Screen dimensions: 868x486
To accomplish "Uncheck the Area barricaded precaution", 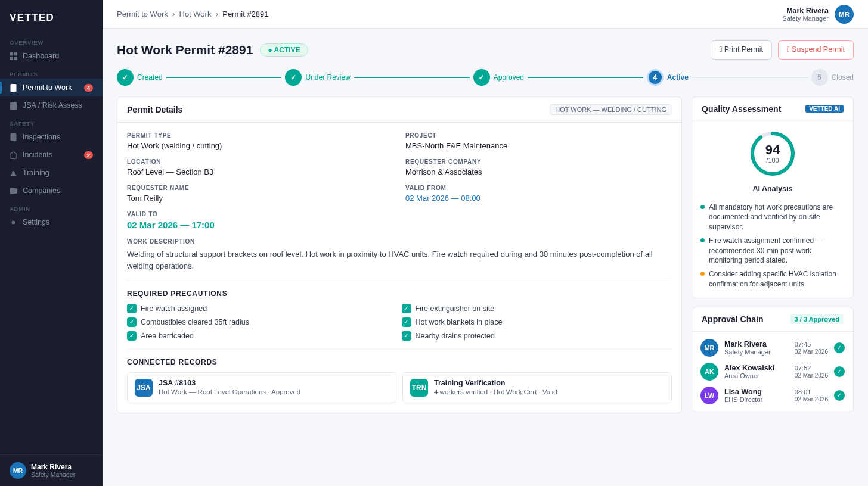I will click(x=132, y=336).
